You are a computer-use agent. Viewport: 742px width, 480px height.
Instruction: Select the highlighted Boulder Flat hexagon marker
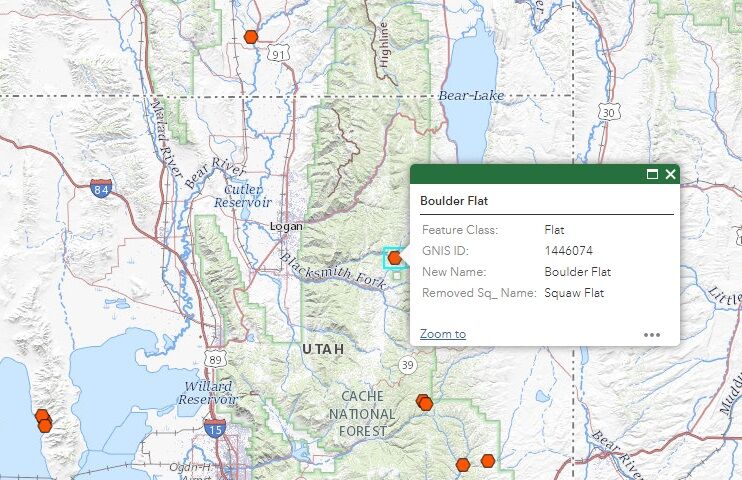click(x=395, y=258)
